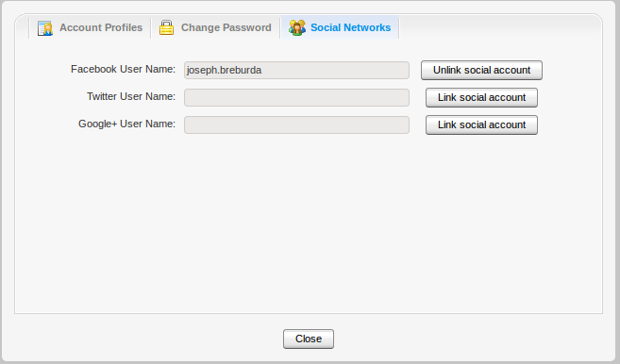Screen dimensions: 620x364
Task: Click the 'Facebook User Name:' label
Action: pyautogui.click(x=123, y=69)
